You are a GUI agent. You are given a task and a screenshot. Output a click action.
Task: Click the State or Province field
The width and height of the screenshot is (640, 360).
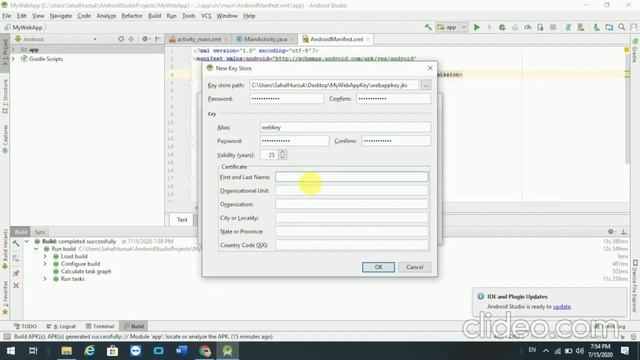point(351,231)
